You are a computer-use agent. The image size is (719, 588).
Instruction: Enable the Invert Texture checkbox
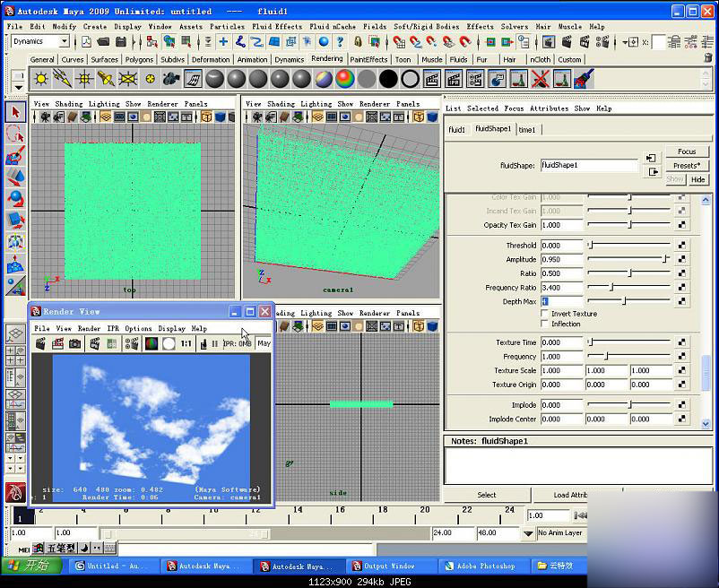click(x=544, y=314)
